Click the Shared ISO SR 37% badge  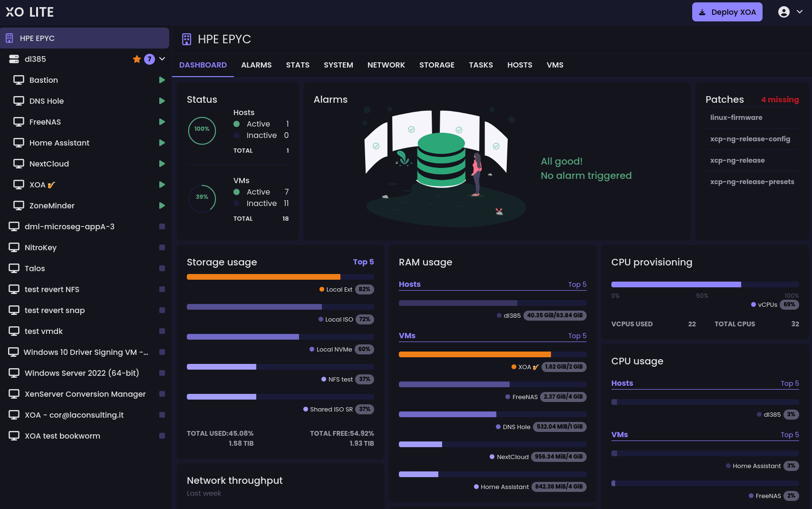coord(365,409)
